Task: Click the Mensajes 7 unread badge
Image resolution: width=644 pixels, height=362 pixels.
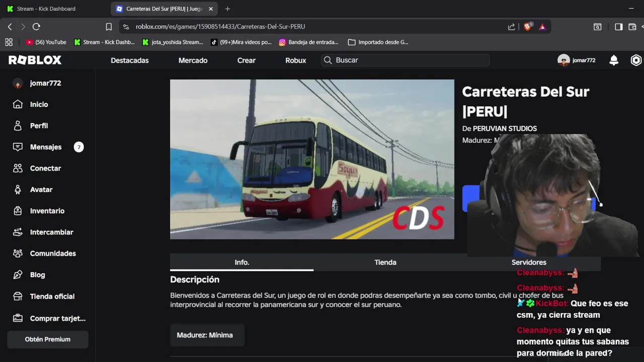Action: coord(78,147)
